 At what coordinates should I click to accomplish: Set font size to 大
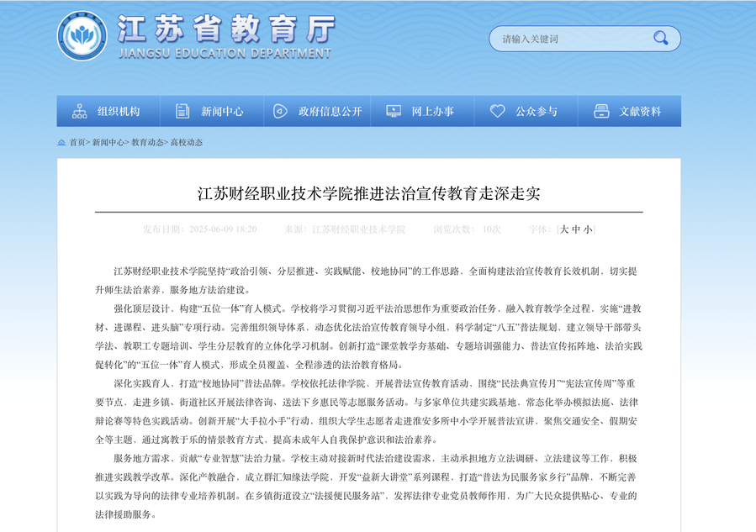[564, 229]
